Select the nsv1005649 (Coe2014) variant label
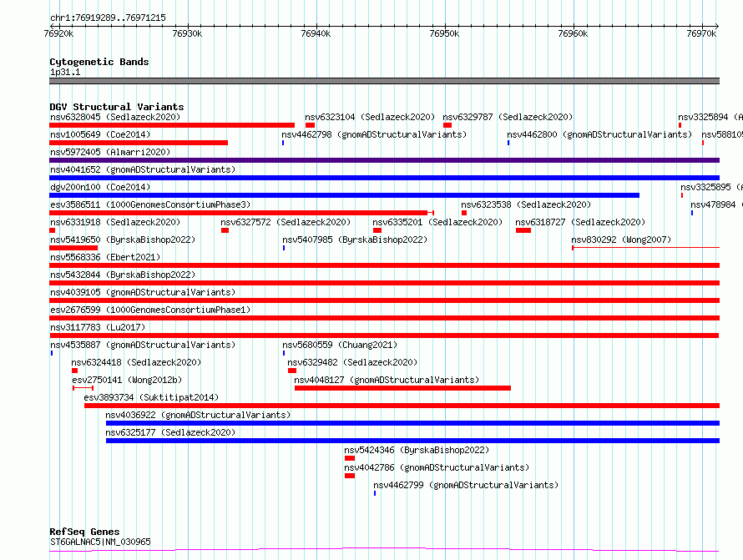The image size is (743, 560). (100, 134)
